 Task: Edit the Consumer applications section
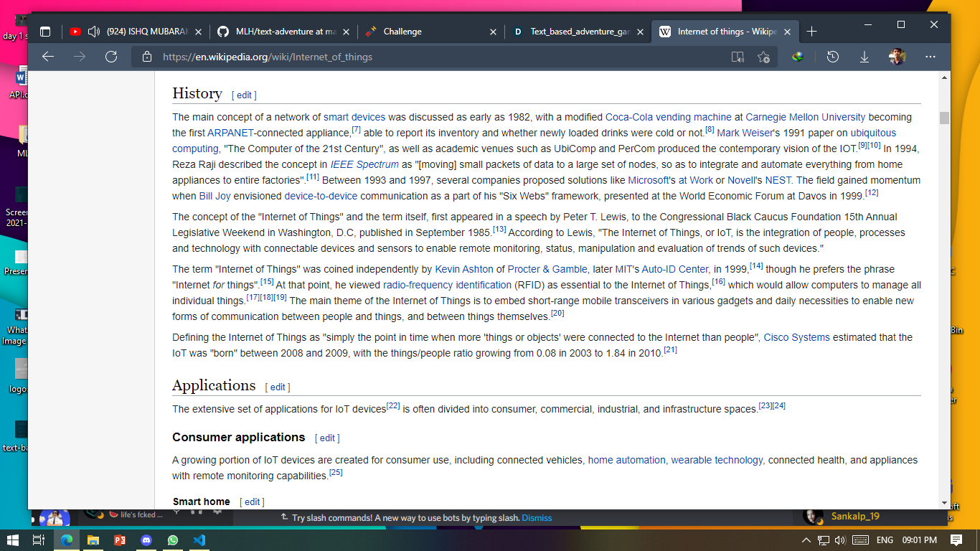pos(327,438)
